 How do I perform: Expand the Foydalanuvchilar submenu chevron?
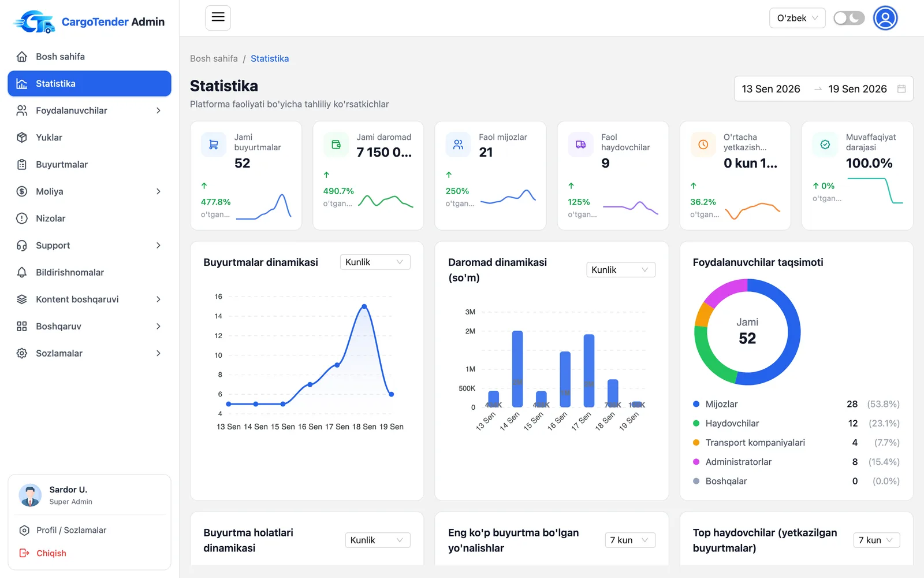point(158,110)
